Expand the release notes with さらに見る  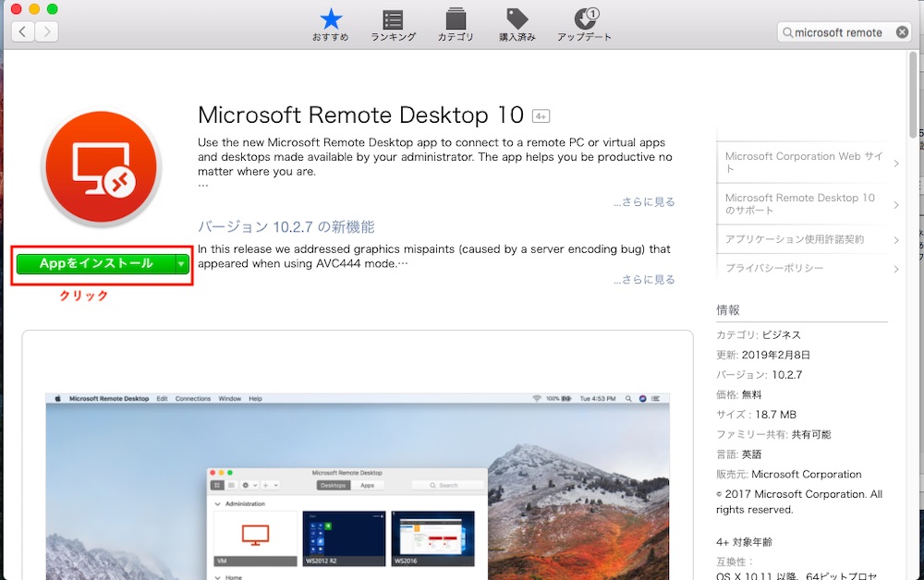coord(644,280)
